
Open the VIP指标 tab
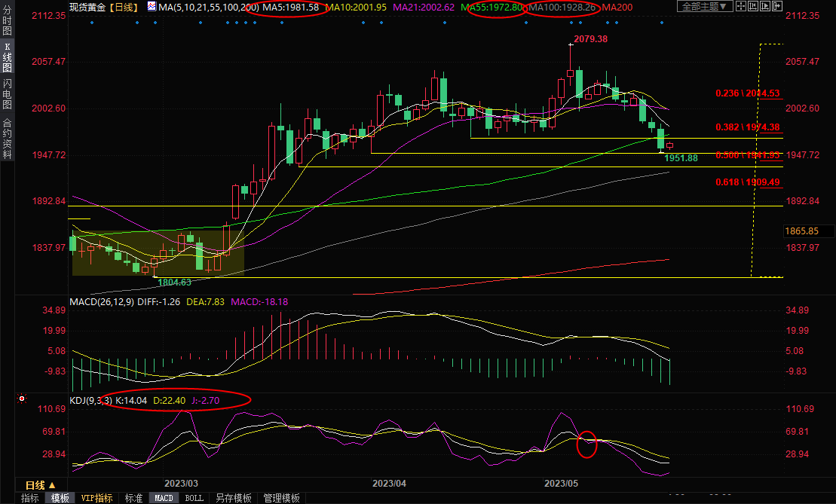click(96, 498)
